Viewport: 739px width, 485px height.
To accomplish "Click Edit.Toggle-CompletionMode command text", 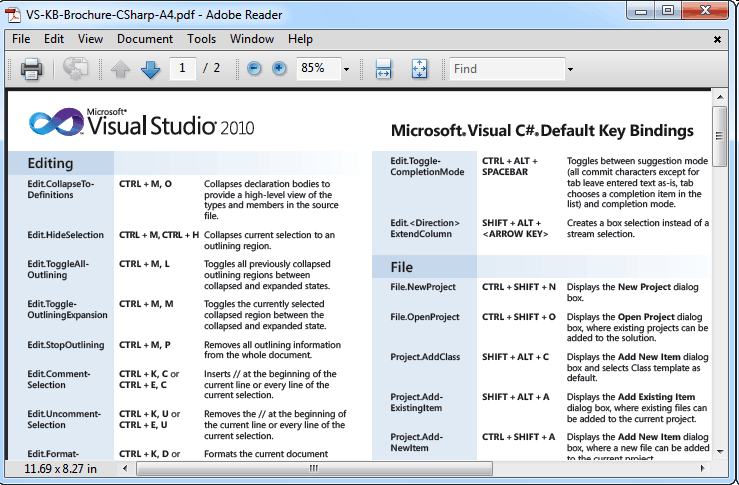I will (x=427, y=166).
